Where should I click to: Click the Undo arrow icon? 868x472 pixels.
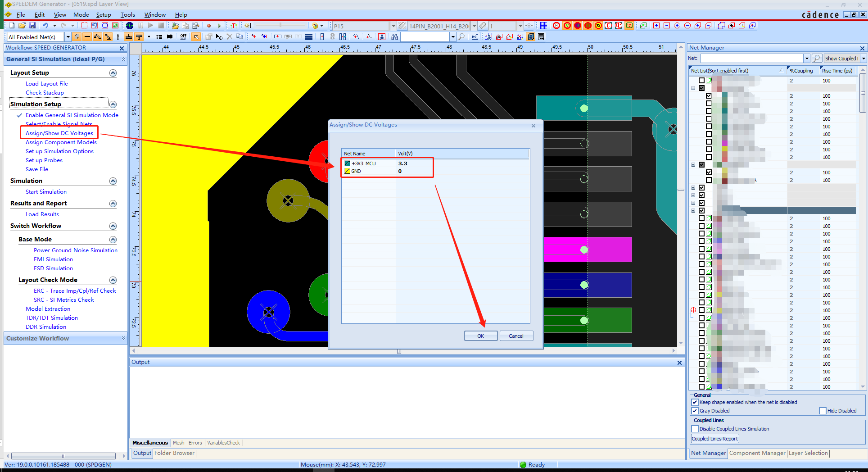(45, 26)
